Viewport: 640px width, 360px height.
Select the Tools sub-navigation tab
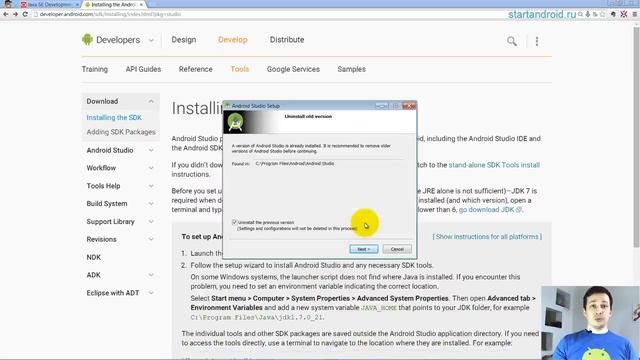coord(240,69)
